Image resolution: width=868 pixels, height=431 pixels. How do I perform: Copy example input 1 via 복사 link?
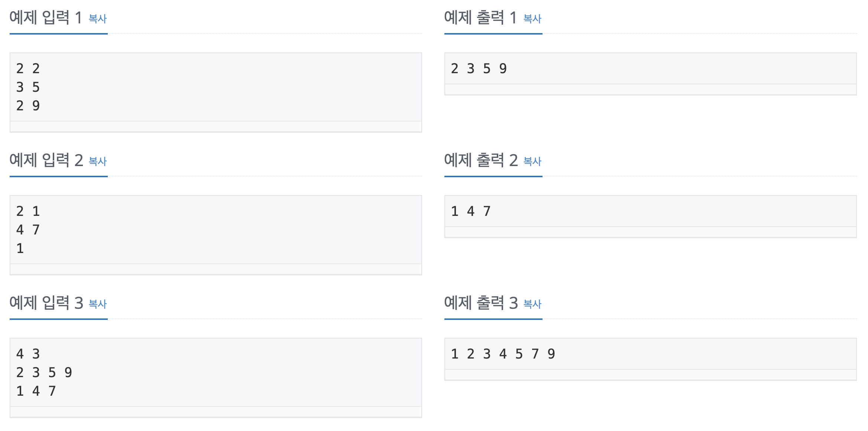(x=98, y=19)
